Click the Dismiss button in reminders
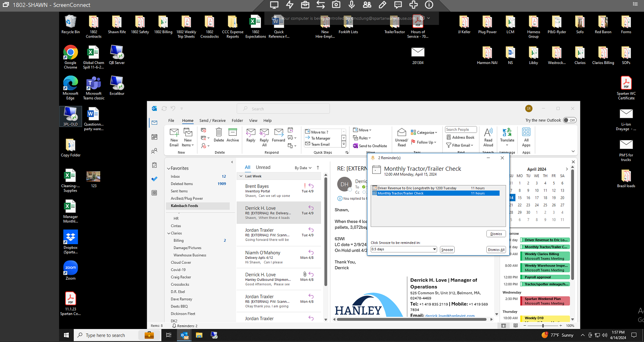644x342 pixels. (496, 234)
